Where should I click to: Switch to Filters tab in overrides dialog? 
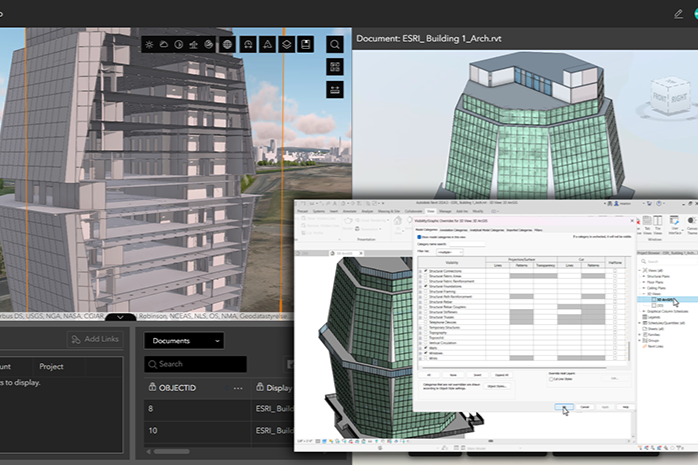click(x=538, y=230)
